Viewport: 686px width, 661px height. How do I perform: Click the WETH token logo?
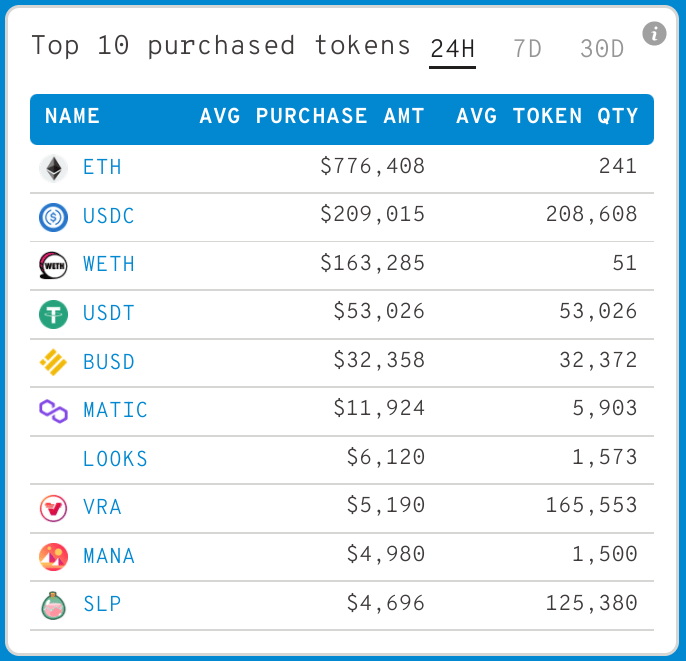click(x=53, y=266)
